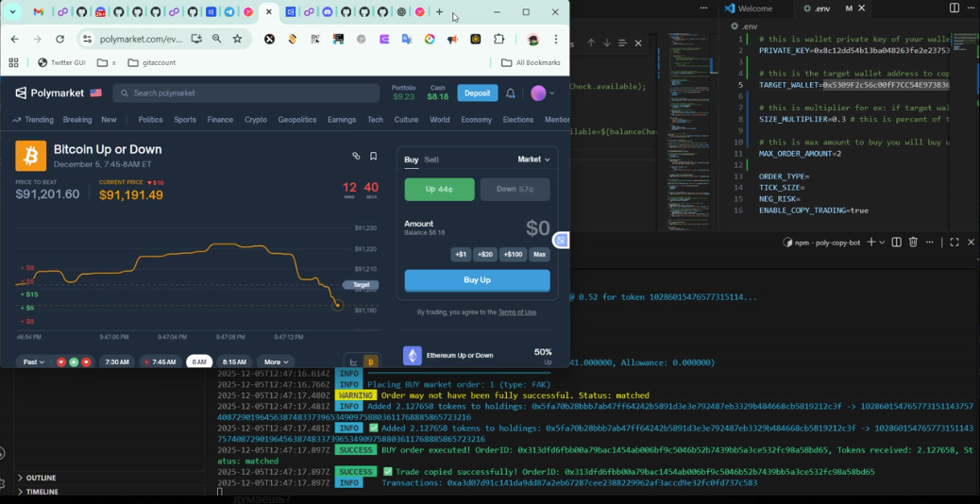This screenshot has height=504, width=980.
Task: Switch to the Telegram browser tab
Action: (229, 12)
